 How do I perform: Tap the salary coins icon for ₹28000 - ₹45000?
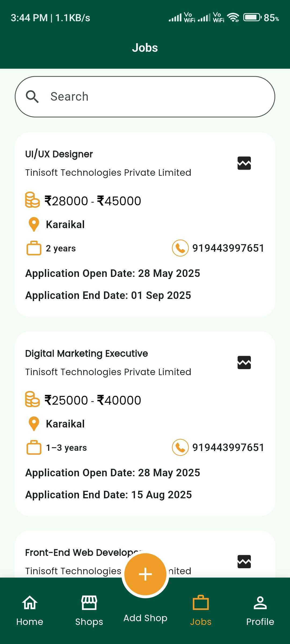coord(32,200)
